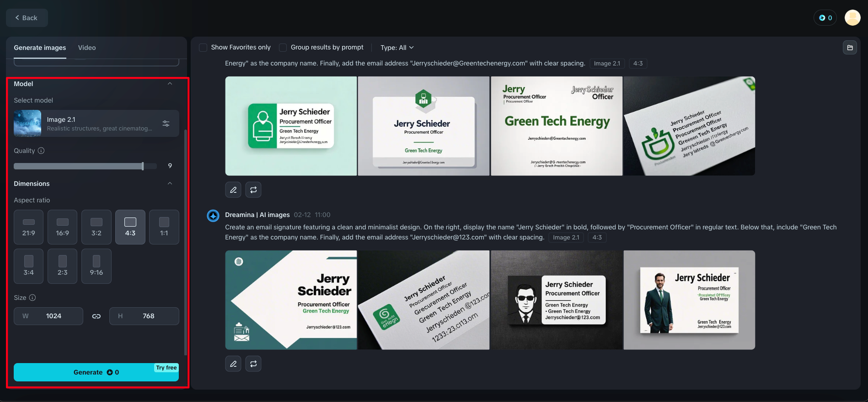This screenshot has width=868, height=402.
Task: Click the Select model label
Action: coord(33,100)
